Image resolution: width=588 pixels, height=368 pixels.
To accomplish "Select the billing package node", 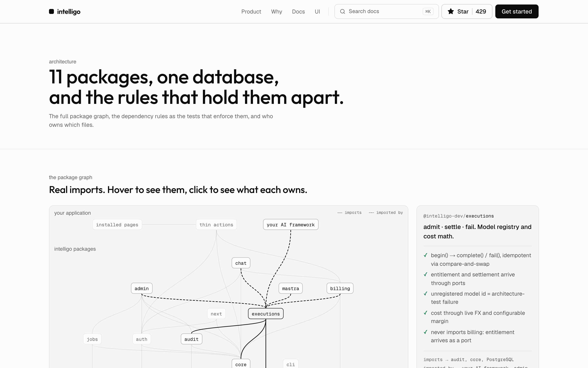I will pos(340,288).
